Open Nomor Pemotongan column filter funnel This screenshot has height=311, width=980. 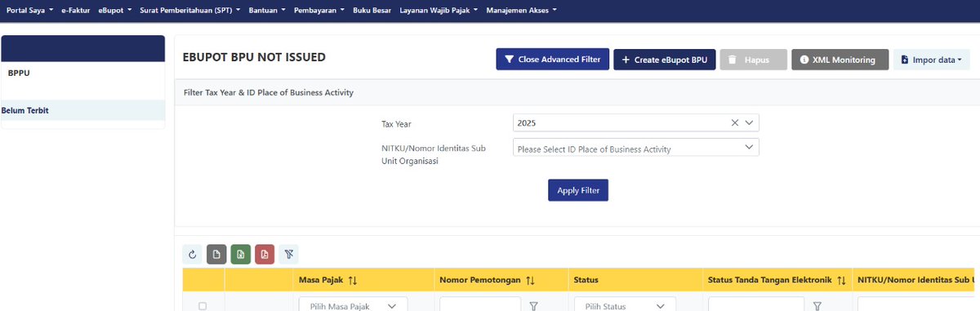(534, 306)
